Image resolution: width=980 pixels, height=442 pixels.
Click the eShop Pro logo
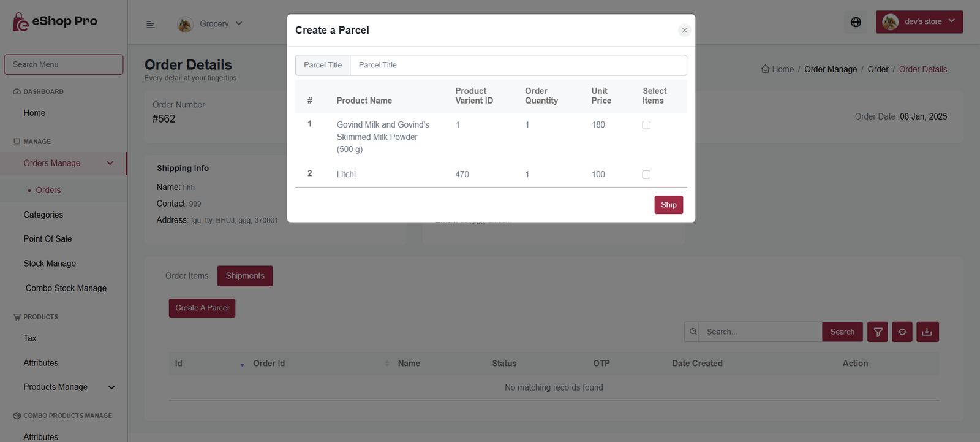pos(55,21)
